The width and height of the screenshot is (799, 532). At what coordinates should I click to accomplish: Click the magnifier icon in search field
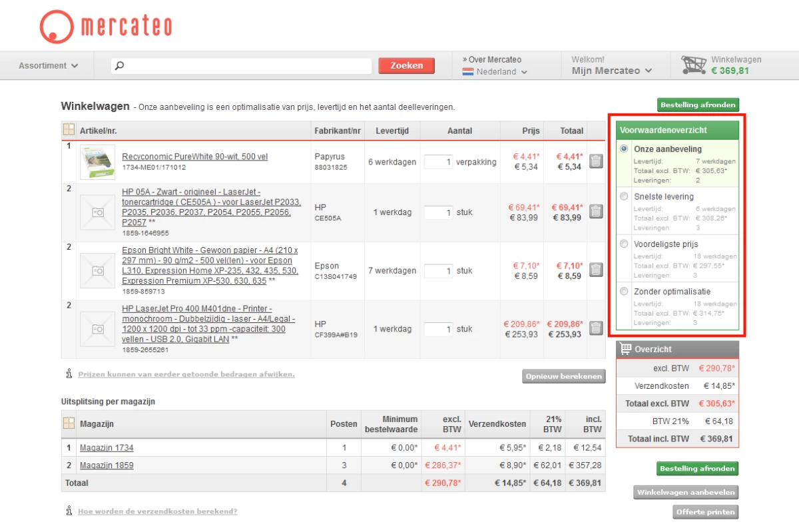[120, 66]
